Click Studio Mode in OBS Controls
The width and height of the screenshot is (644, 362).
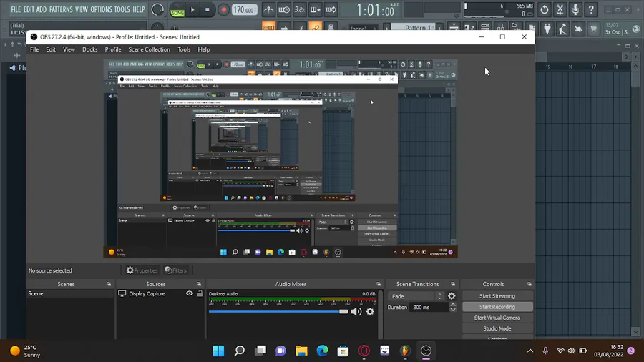(x=497, y=328)
